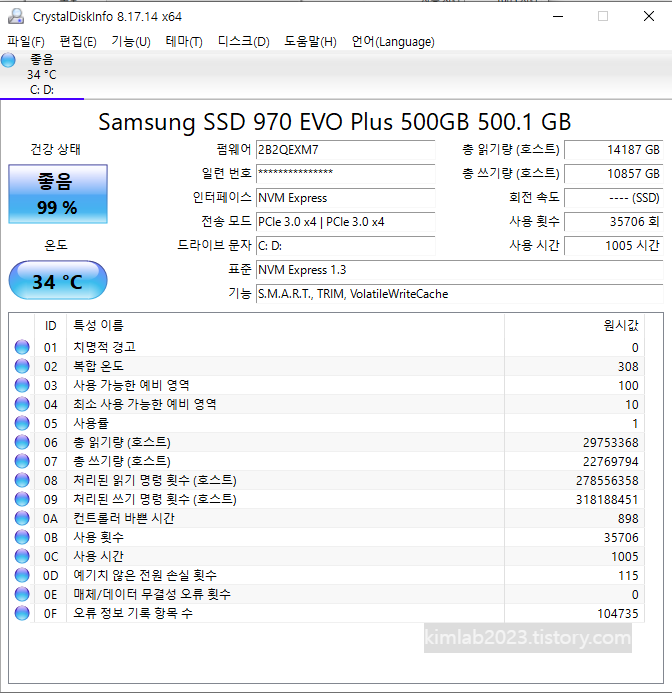Screen dimensions: 672x693
Task: Select the 치명적 경고 attribute name
Action: coord(104,347)
